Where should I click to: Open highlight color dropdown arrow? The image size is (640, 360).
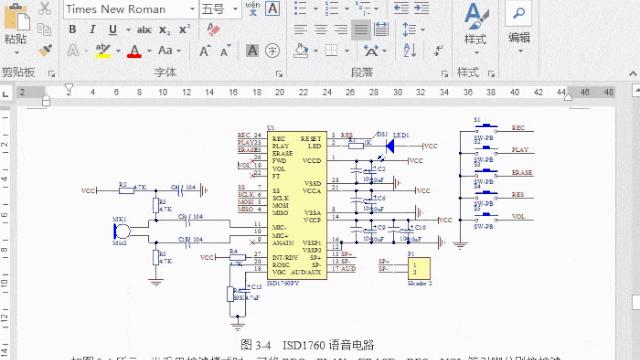click(118, 51)
